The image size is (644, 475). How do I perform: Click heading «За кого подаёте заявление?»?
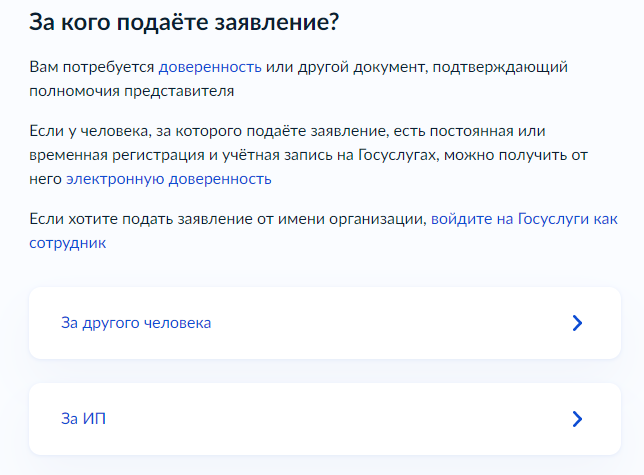(192, 22)
